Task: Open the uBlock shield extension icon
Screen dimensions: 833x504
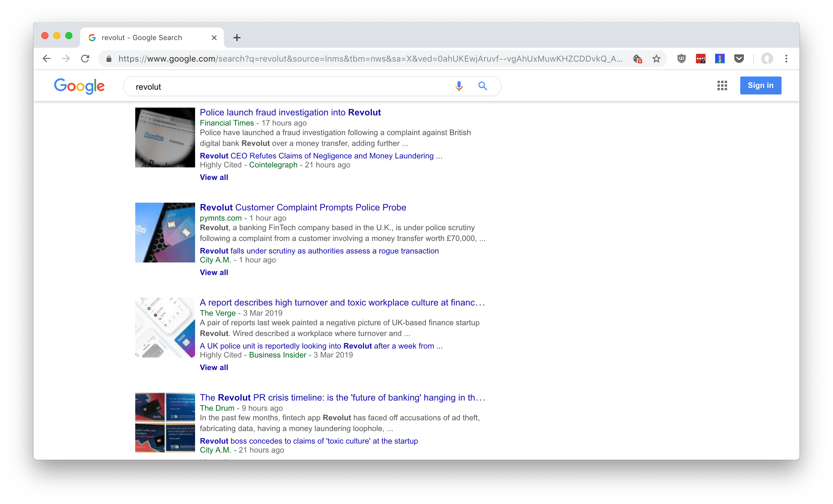Action: click(x=681, y=59)
